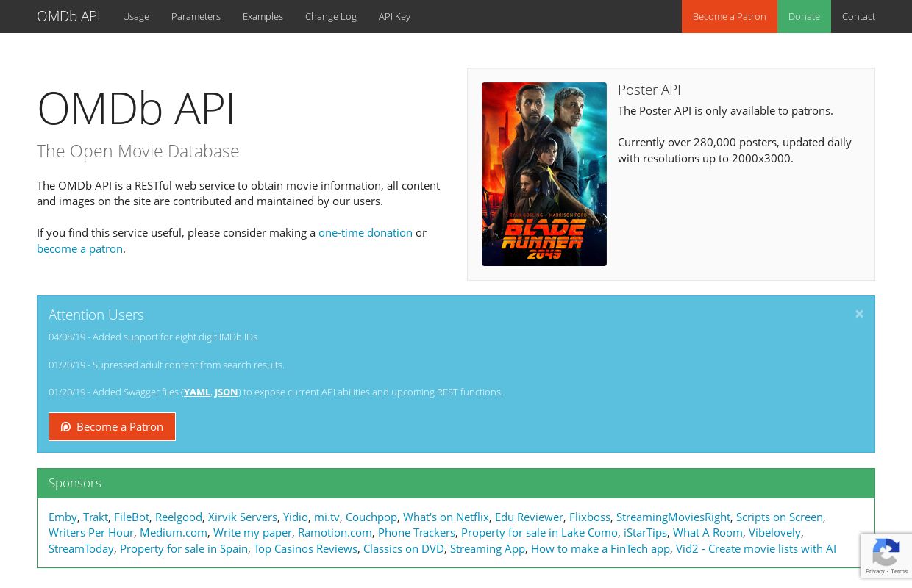Click the Poster API heading

(649, 90)
